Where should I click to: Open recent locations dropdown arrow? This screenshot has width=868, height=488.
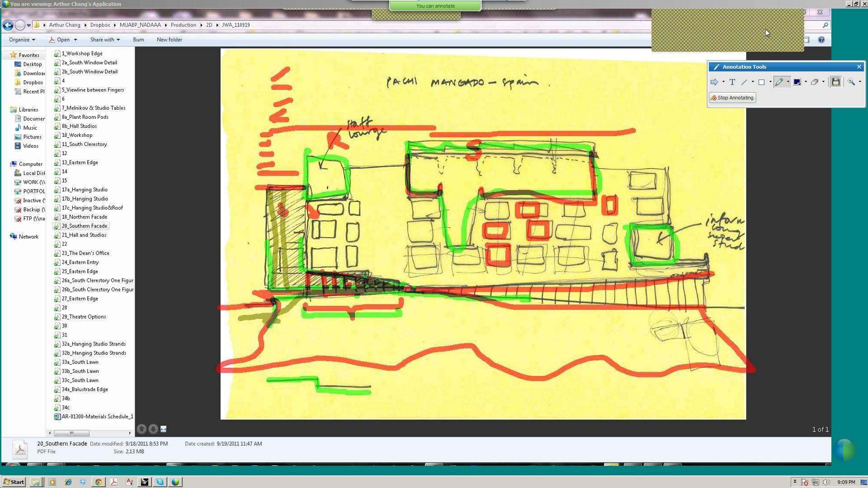(28, 25)
